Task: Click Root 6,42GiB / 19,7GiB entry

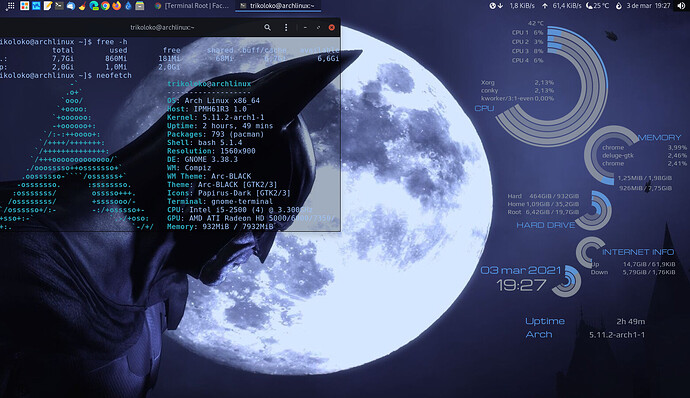Action: [543, 212]
